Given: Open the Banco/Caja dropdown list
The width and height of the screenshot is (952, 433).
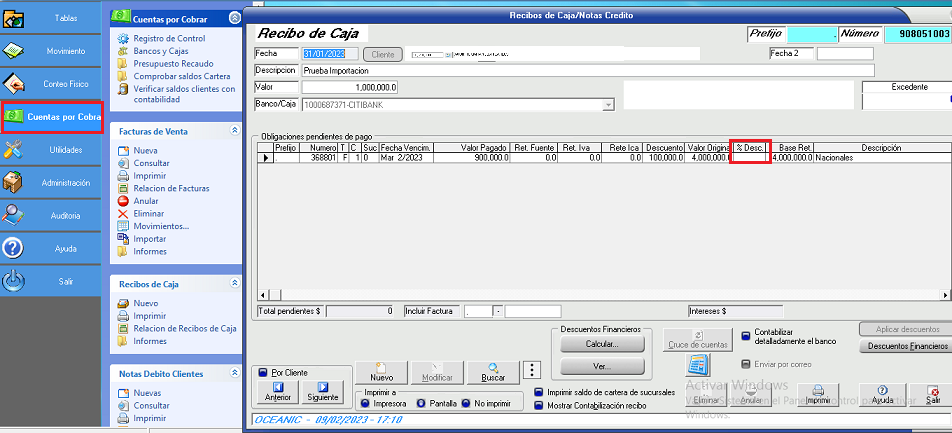Looking at the screenshot, I should [x=607, y=105].
